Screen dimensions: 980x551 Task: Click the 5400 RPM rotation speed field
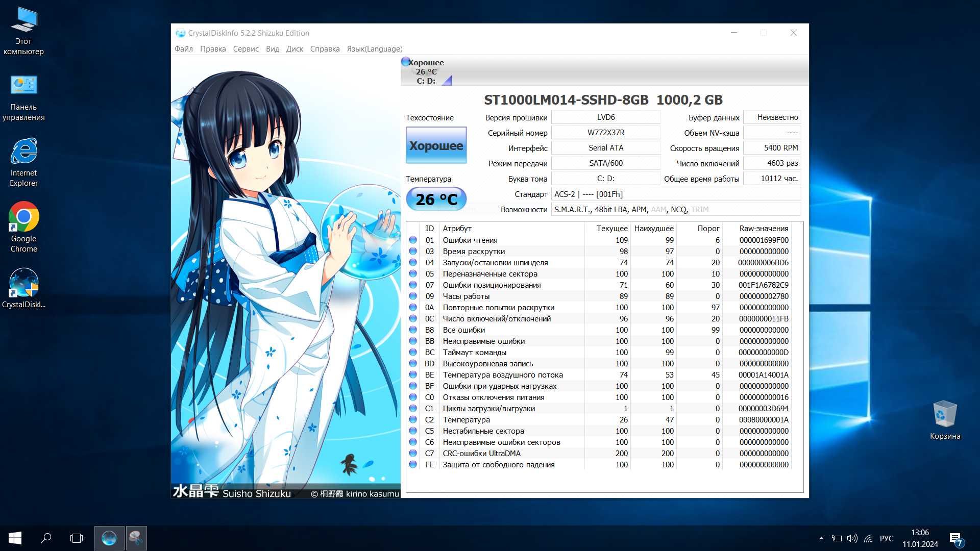[772, 148]
